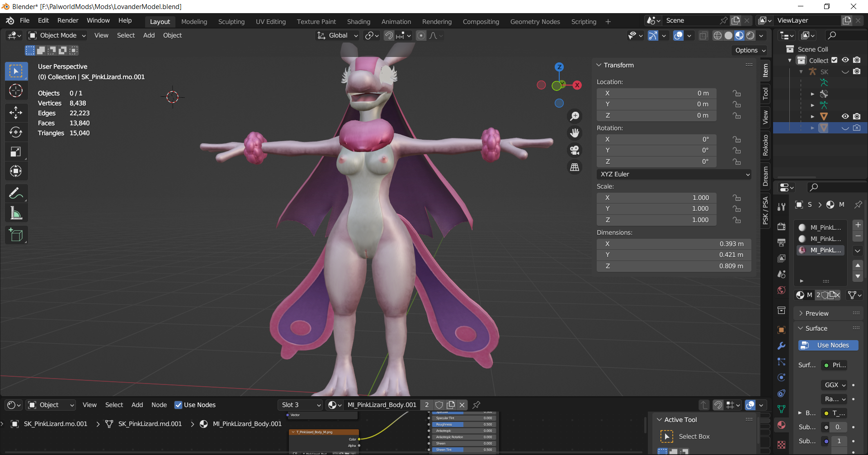Open the viewport Add menu
This screenshot has height=455, width=868.
pyautogui.click(x=149, y=35)
